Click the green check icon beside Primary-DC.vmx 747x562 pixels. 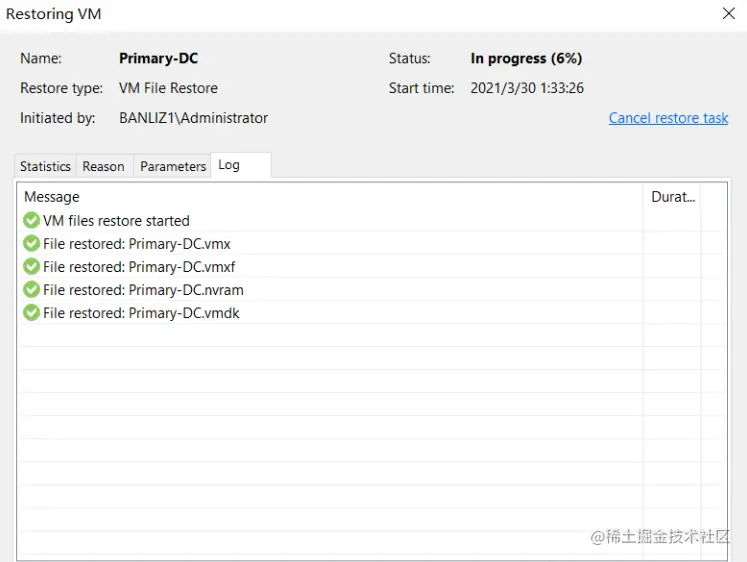point(31,243)
